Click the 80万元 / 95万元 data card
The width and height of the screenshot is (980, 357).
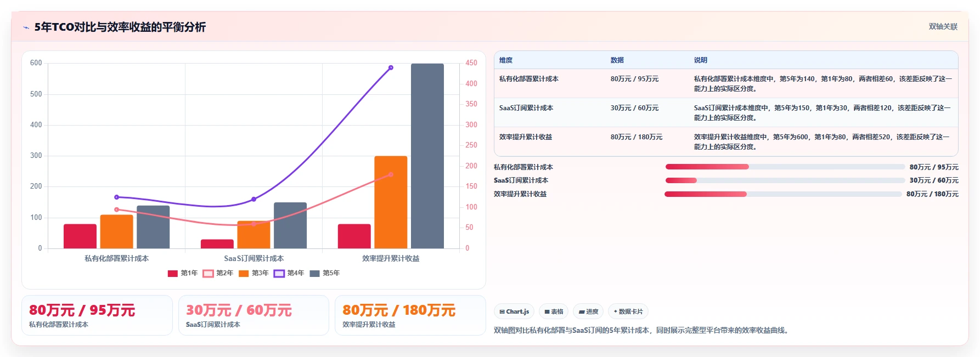pos(97,315)
